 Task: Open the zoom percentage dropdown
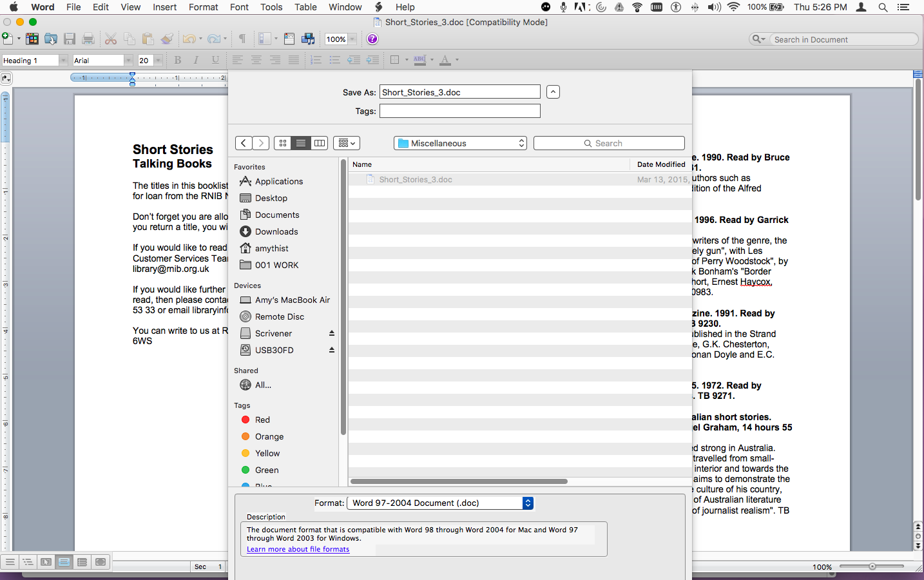tap(353, 39)
